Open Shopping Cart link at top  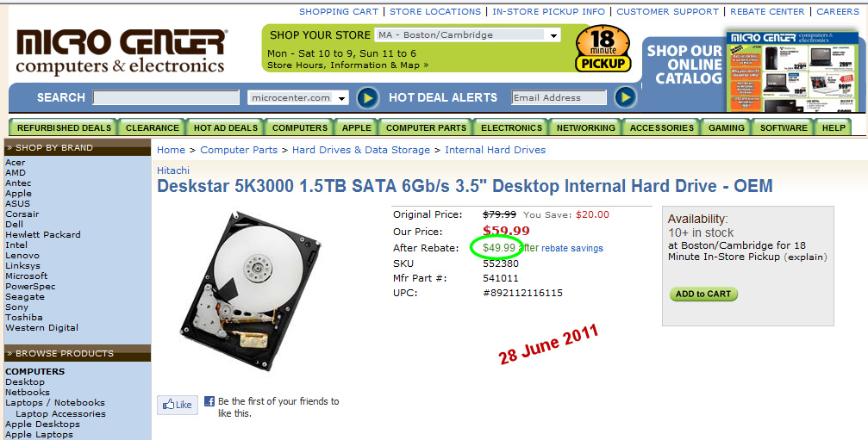[x=339, y=11]
